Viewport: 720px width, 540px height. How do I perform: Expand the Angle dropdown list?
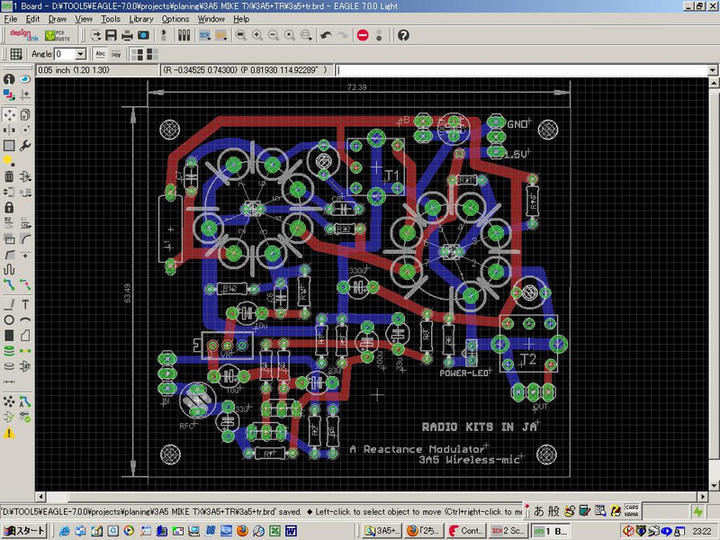pos(80,54)
